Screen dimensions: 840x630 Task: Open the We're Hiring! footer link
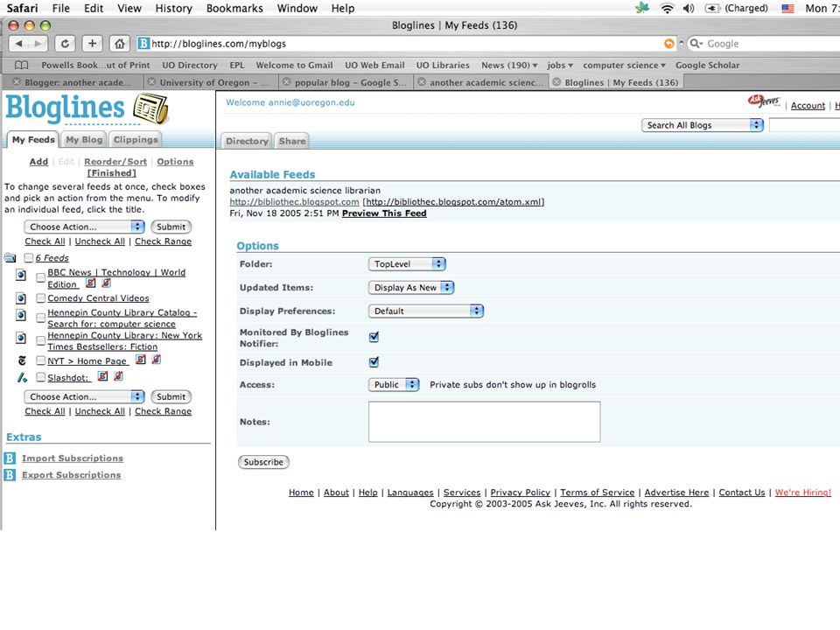pos(802,493)
